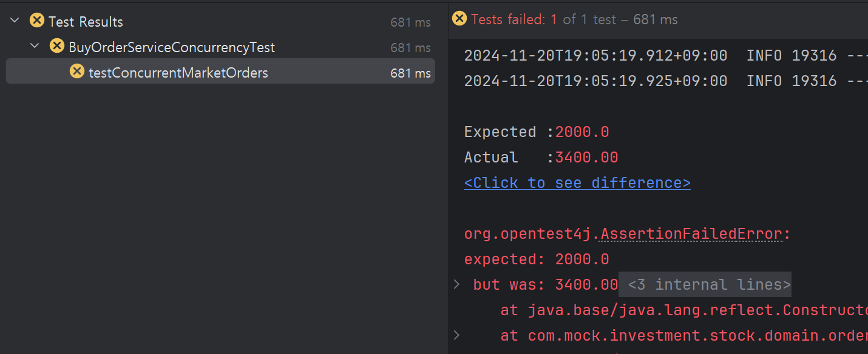The width and height of the screenshot is (868, 354).
Task: Click the failed status icon in the console header
Action: pyautogui.click(x=460, y=19)
